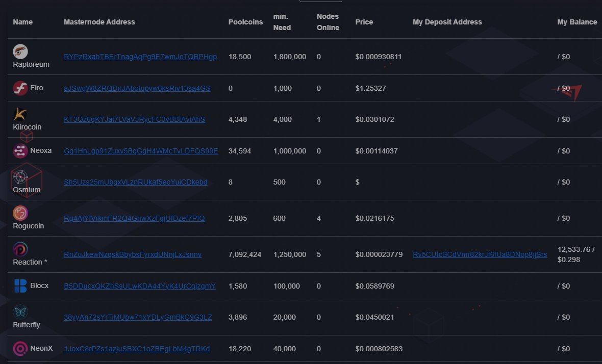Image resolution: width=602 pixels, height=364 pixels.
Task: Click the Osmium coin logo
Action: coord(20,177)
